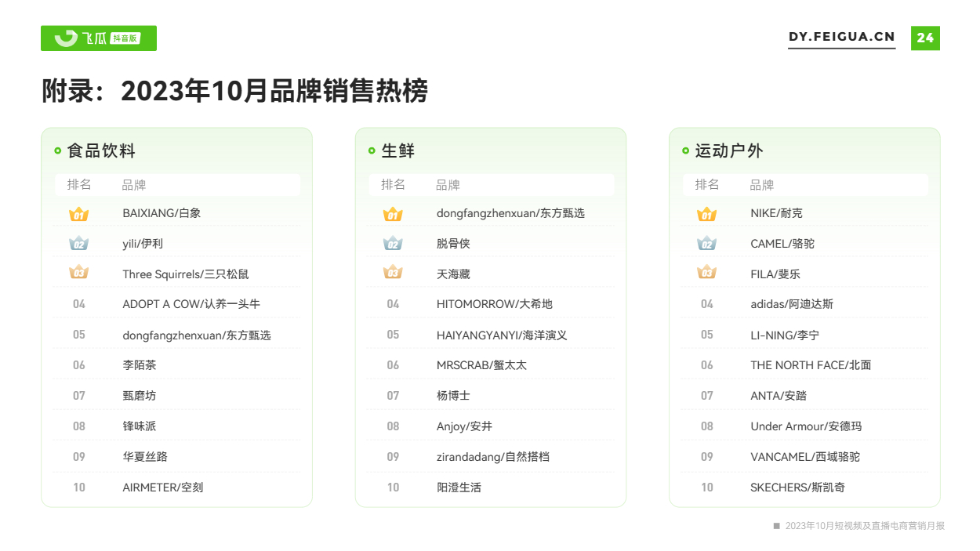Click the gold 01 crown beside NIKE/耐克
Viewport: 980px width, 551px height.
coord(706,214)
